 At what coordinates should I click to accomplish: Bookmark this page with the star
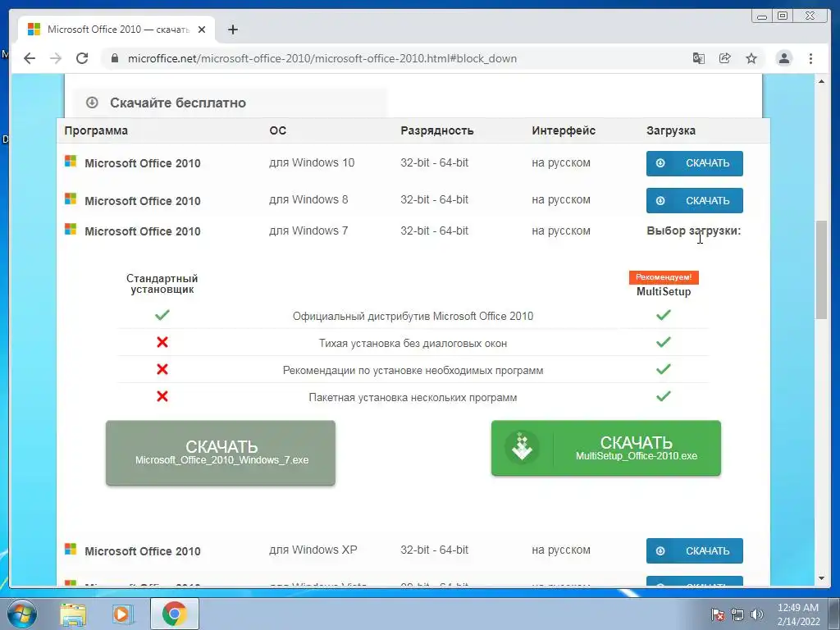[x=751, y=58]
